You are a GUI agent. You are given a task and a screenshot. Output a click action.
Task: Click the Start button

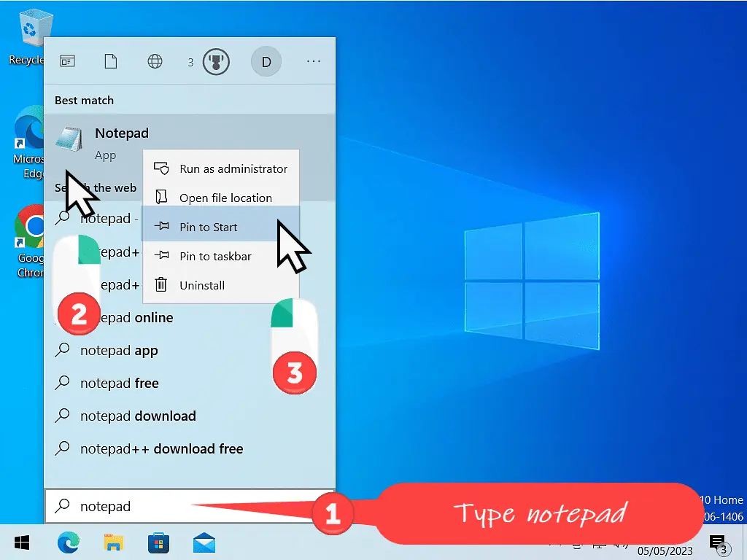click(21, 542)
